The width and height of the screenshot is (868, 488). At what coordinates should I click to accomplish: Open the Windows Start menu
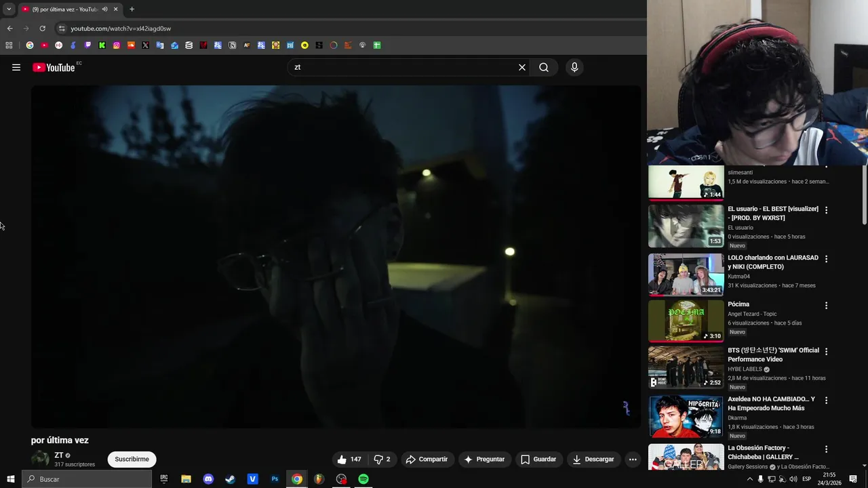10,479
